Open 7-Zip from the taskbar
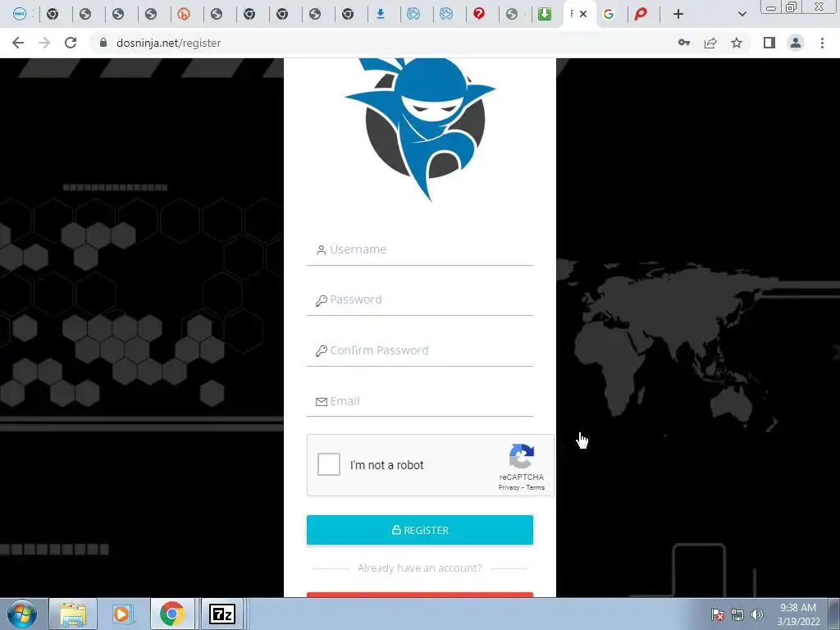 (x=221, y=614)
